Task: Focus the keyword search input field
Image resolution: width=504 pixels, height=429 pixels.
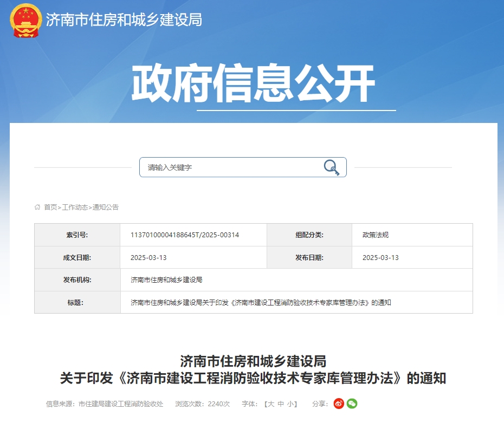Action: click(x=230, y=167)
